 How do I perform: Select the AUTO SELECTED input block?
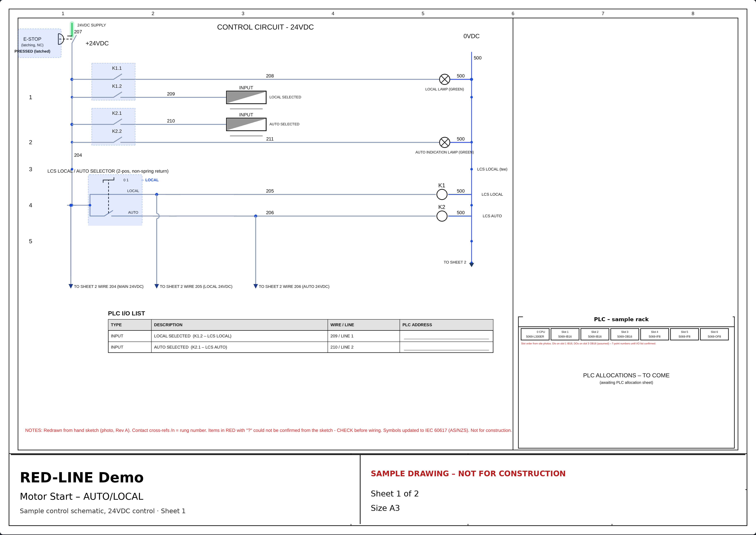click(246, 124)
